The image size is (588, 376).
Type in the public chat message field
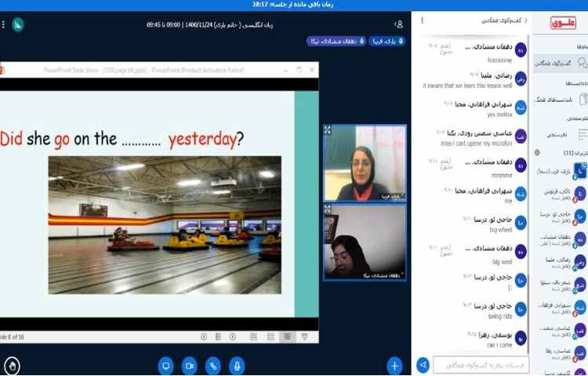click(x=478, y=364)
